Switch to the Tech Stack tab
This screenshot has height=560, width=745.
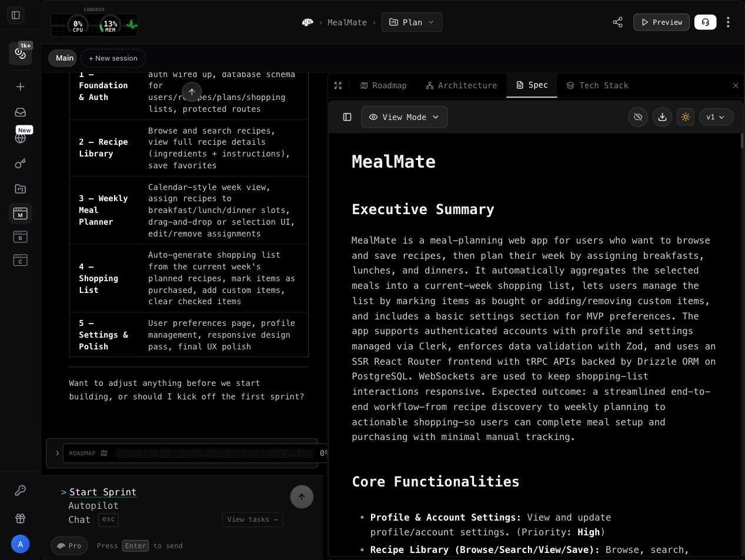(597, 86)
